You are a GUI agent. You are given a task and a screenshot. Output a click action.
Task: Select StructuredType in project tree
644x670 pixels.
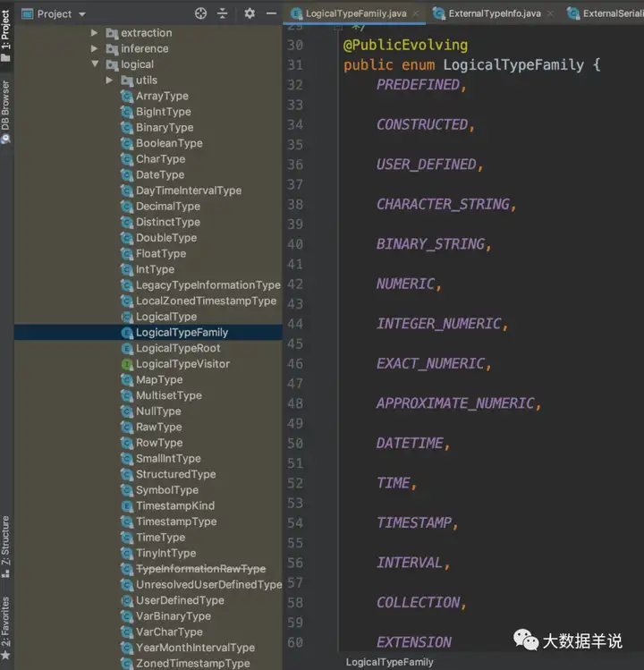tap(175, 475)
